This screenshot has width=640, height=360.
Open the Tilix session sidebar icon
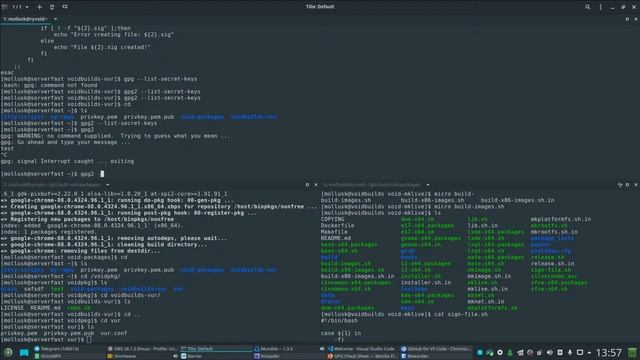coord(4,7)
